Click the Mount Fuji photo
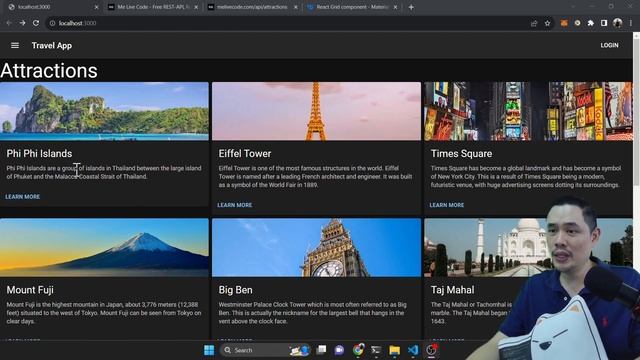The width and height of the screenshot is (640, 360). click(x=104, y=247)
